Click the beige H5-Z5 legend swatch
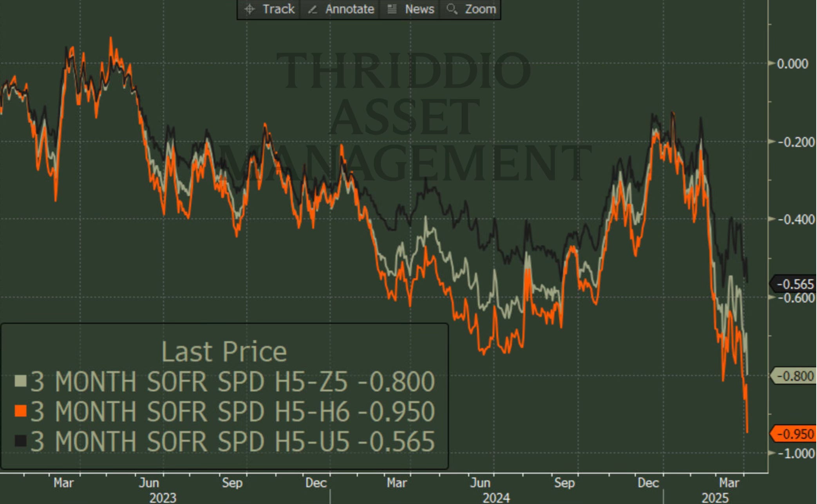This screenshot has width=817, height=504. click(x=20, y=381)
